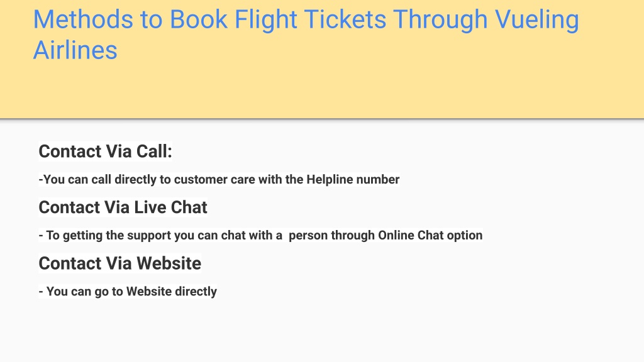Click the word 'person' in the chat sentence
This screenshot has width=644, height=362.
308,236
